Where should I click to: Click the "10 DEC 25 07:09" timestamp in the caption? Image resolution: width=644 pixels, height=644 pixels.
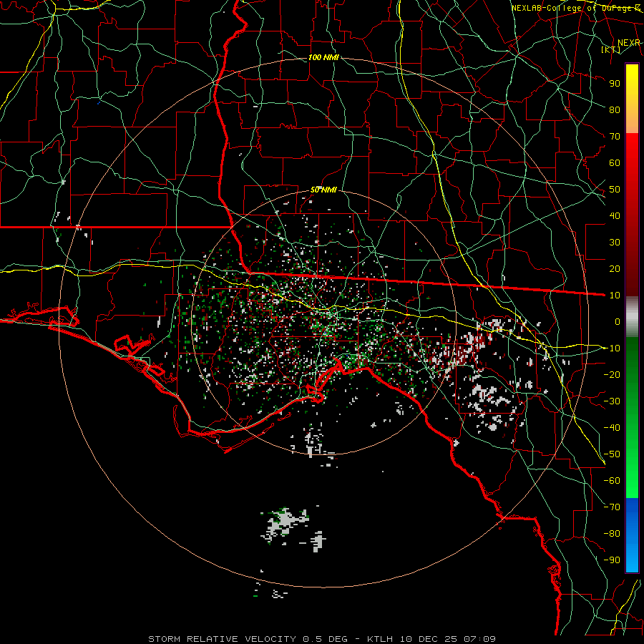pos(447,639)
